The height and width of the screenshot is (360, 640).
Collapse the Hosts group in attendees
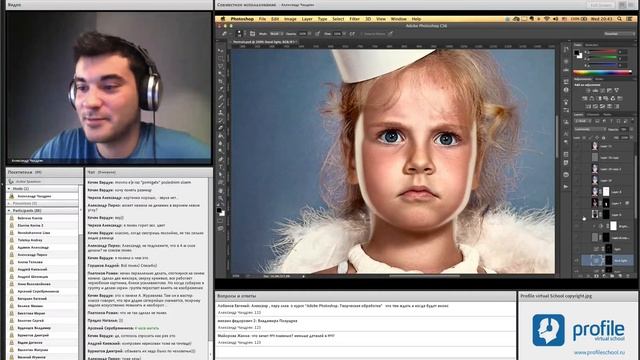click(9, 189)
